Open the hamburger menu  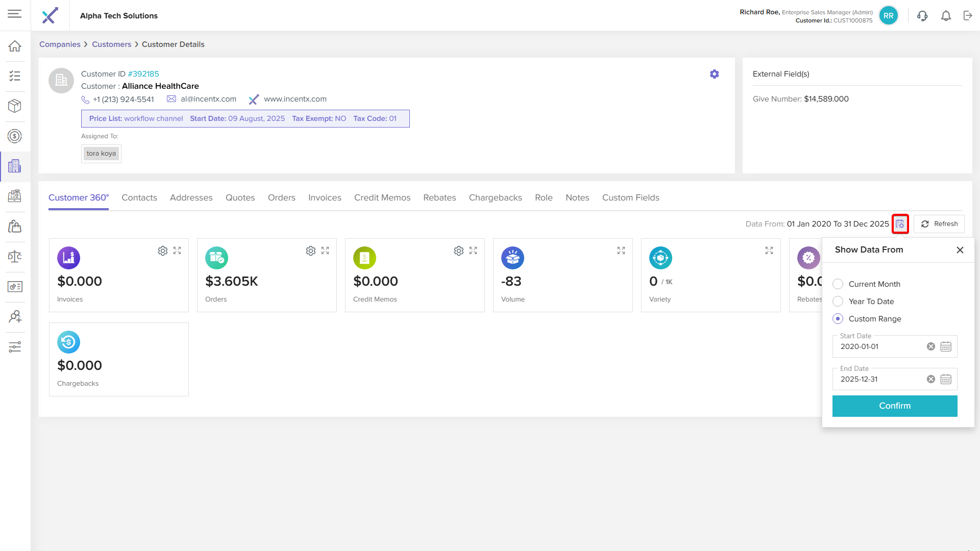[15, 14]
